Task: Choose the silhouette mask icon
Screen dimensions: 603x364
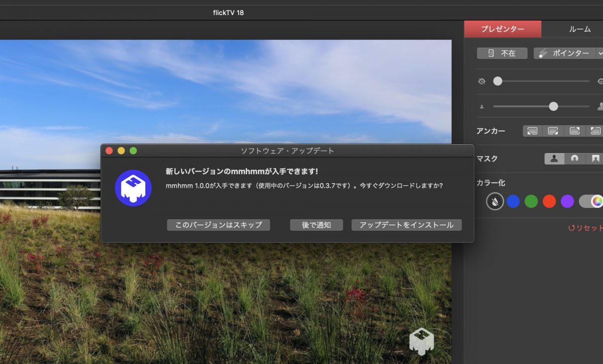Action: coord(554,159)
